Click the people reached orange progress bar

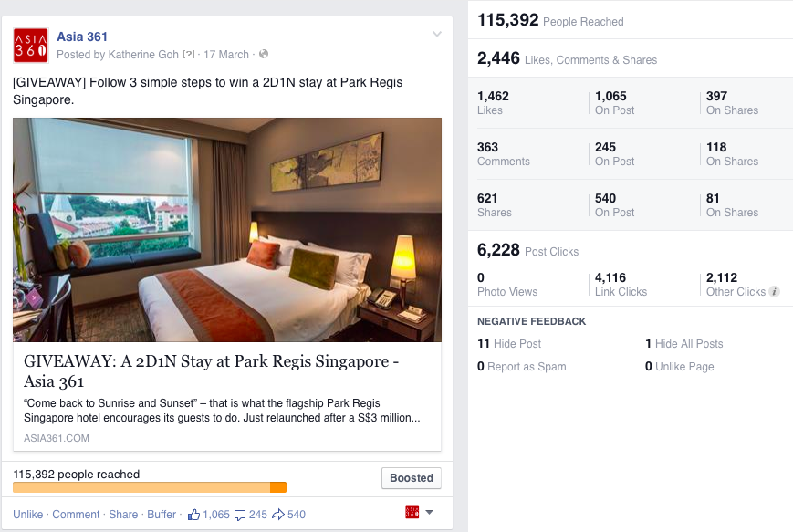point(150,487)
